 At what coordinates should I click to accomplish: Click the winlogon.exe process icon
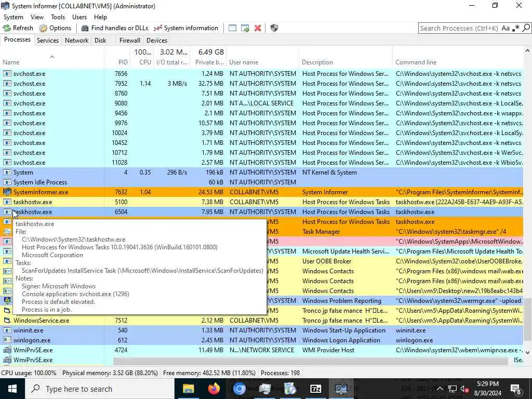[x=7, y=340]
